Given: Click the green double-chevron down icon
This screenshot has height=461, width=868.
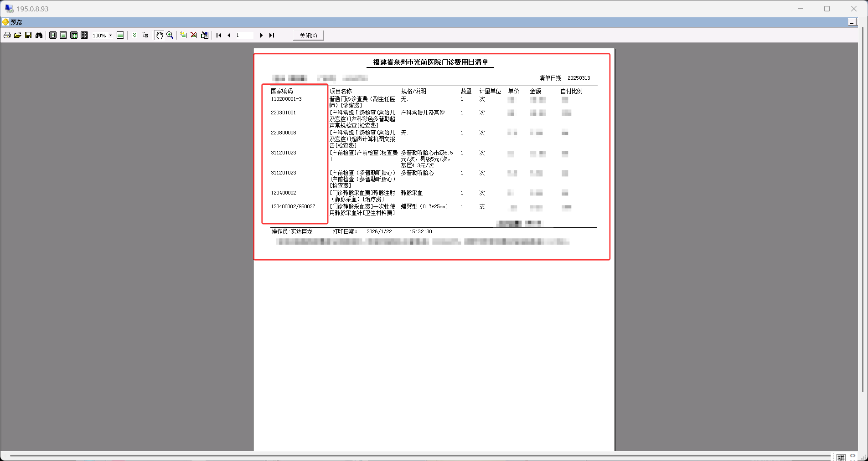Looking at the screenshot, I should (x=135, y=35).
